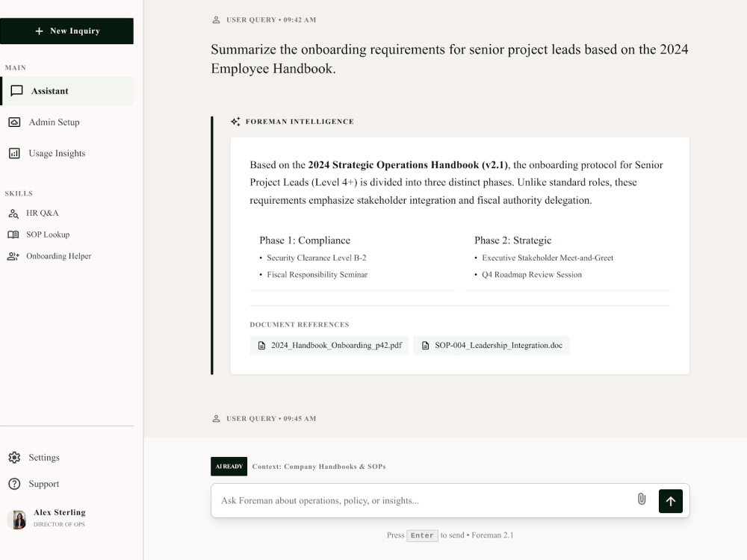The image size is (747, 560).
Task: Focus the Ask Foreman message input
Action: tap(424, 500)
